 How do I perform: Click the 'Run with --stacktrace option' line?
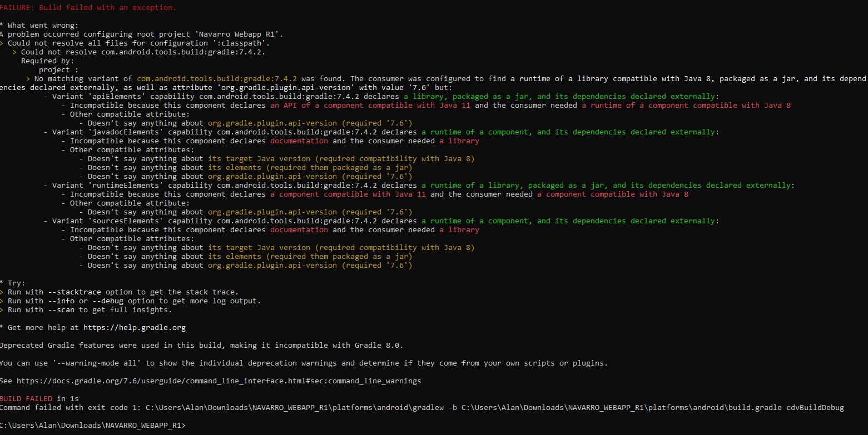tap(119, 292)
